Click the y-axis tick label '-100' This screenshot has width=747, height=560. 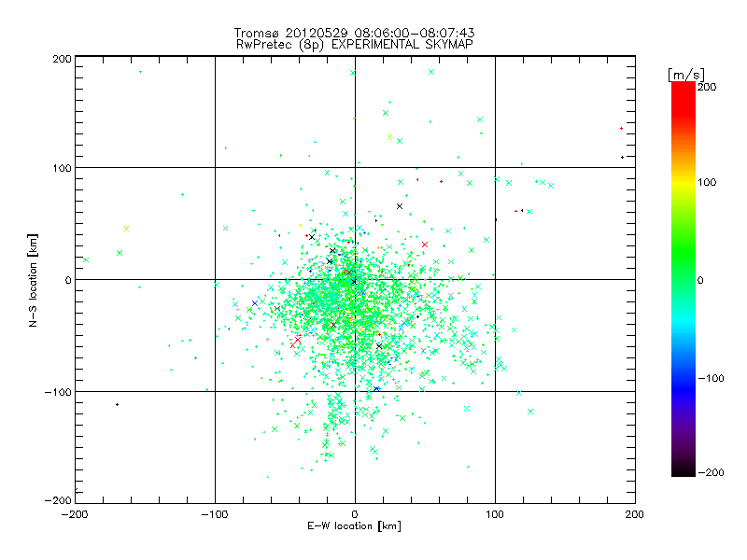[x=58, y=392]
